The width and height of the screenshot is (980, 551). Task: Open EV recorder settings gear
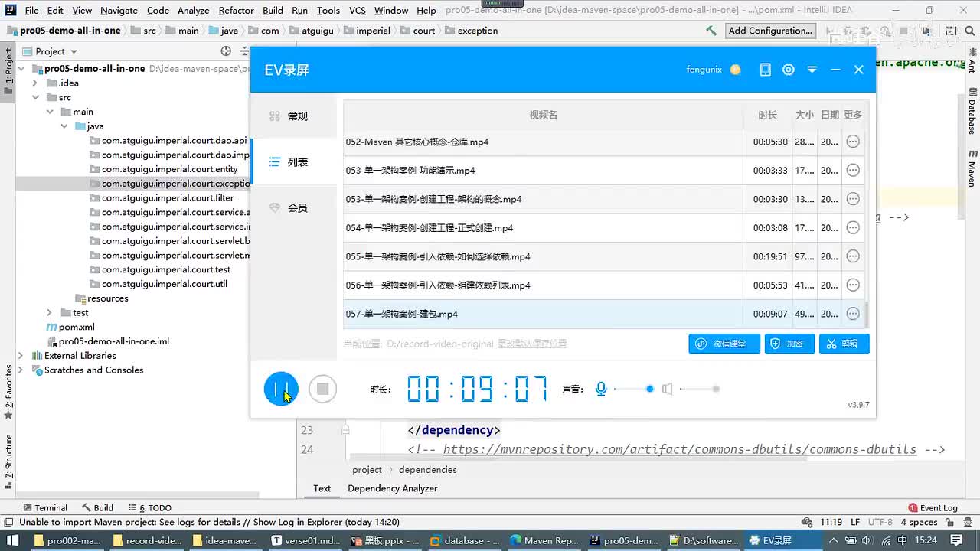[789, 70]
